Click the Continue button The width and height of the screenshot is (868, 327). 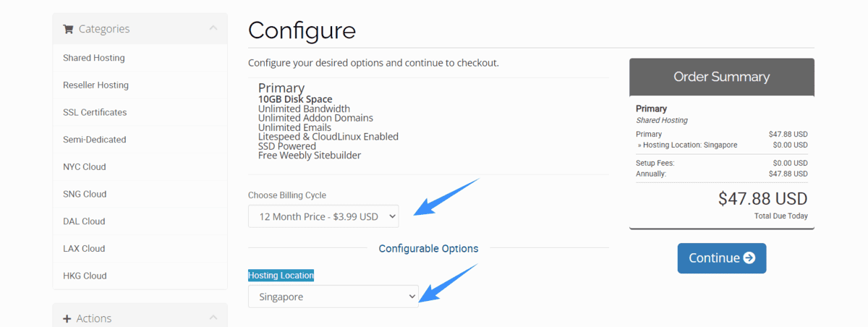pos(722,258)
